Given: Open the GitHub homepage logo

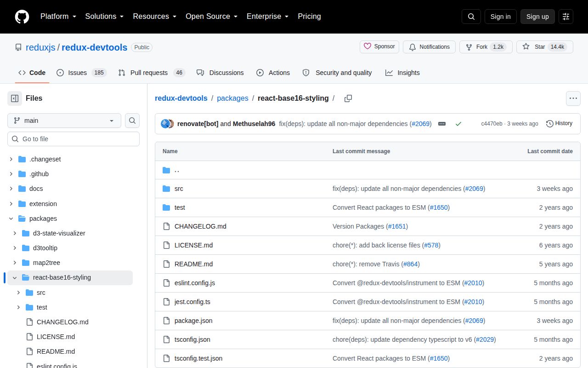Looking at the screenshot, I should [x=22, y=17].
